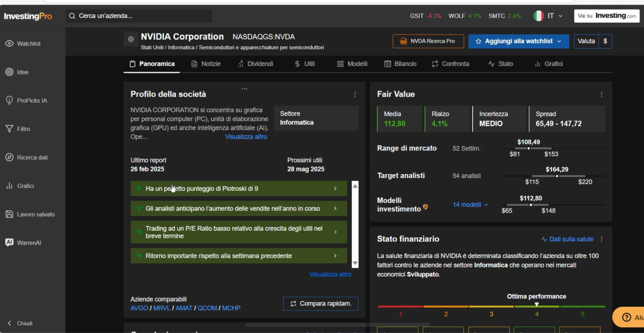Click the Cerca un'azienda search field
The width and height of the screenshot is (644, 333).
pyautogui.click(x=139, y=16)
